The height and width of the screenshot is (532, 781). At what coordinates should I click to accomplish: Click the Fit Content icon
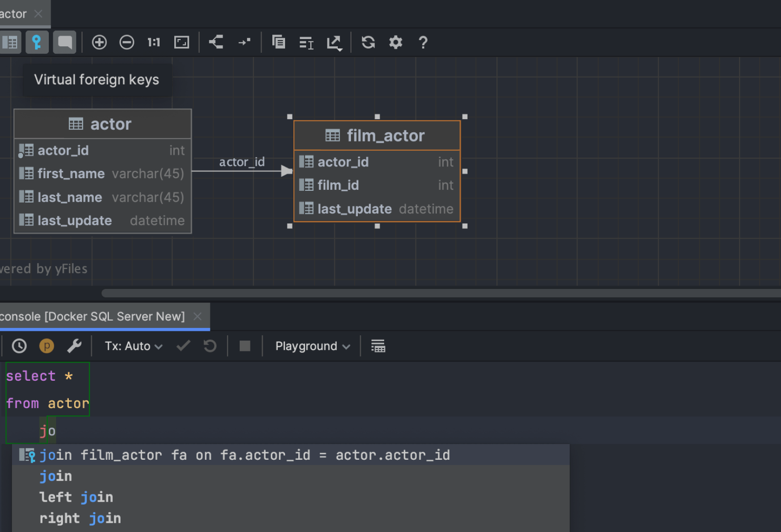point(182,42)
